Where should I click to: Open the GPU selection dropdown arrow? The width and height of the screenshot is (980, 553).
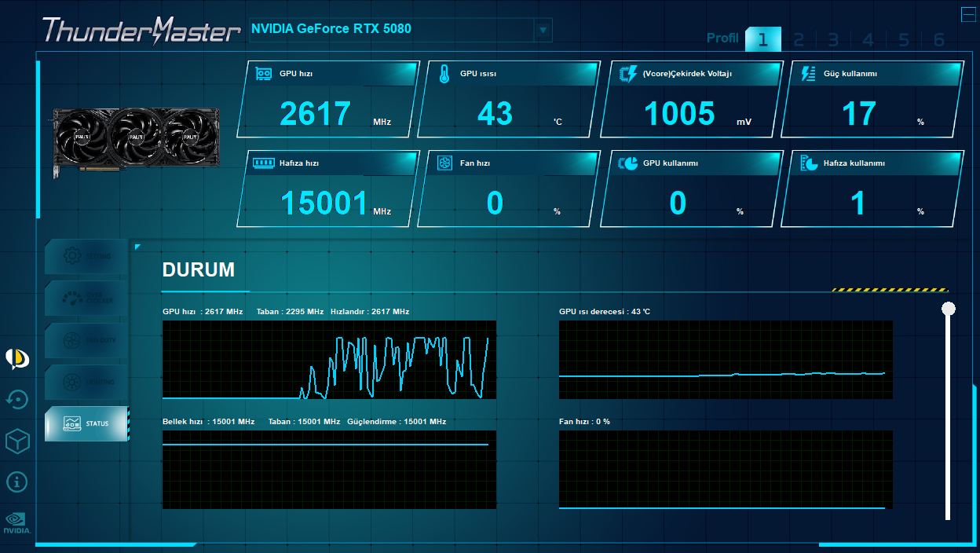543,31
